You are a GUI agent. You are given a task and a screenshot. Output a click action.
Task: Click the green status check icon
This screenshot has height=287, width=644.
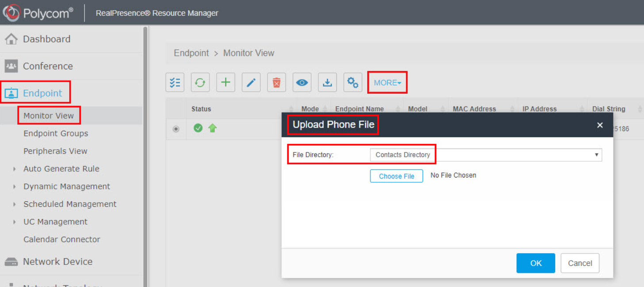click(x=198, y=128)
